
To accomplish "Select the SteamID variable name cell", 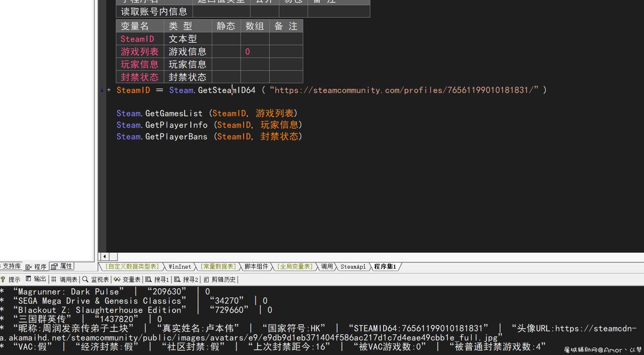I will point(140,39).
